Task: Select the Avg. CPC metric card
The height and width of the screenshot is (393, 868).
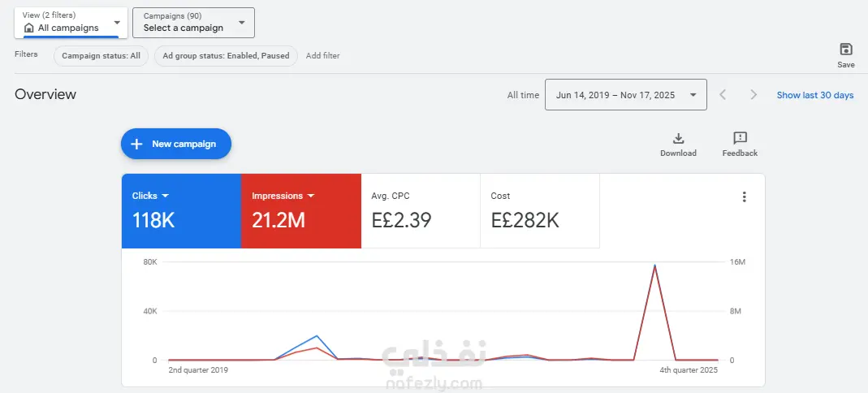Action: click(420, 210)
